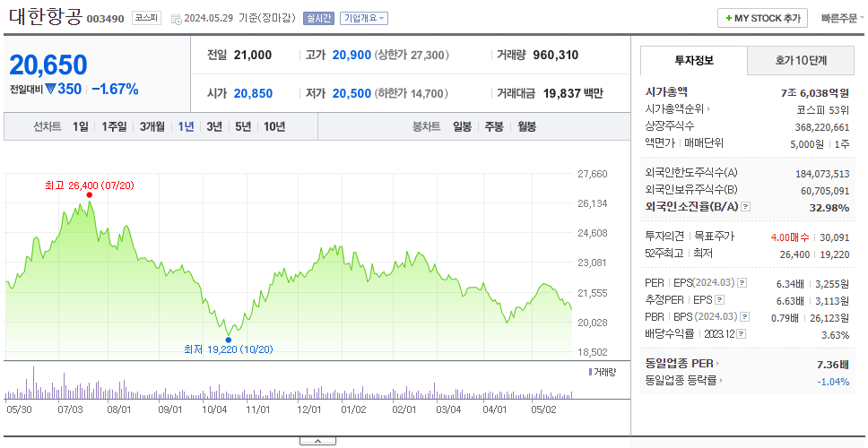Click the 거래량 legend marker

(591, 372)
